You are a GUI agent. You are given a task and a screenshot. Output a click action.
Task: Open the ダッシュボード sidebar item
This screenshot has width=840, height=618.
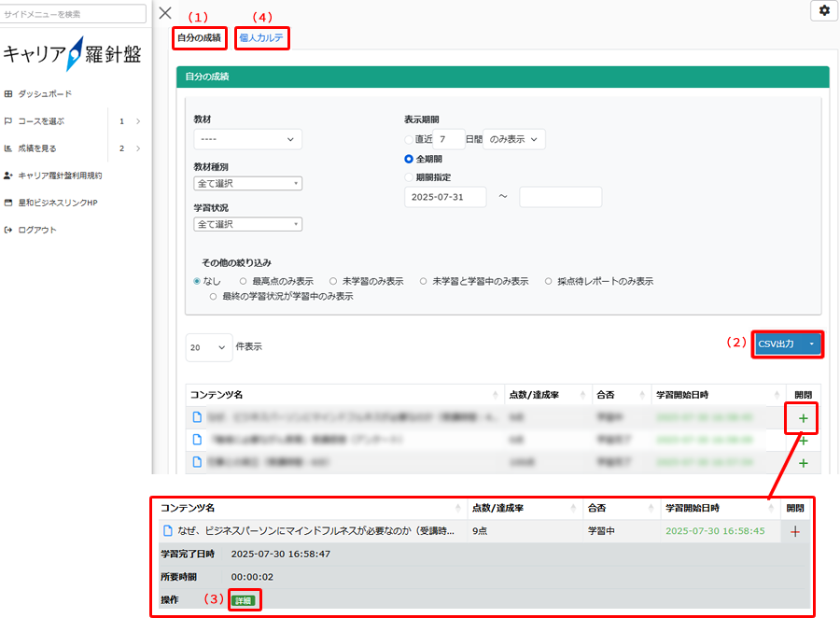pyautogui.click(x=45, y=94)
